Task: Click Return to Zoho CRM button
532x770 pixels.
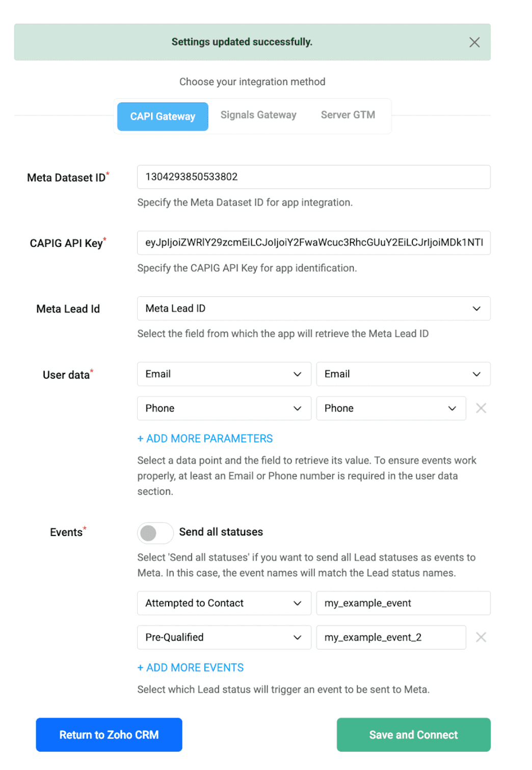Action: point(109,735)
